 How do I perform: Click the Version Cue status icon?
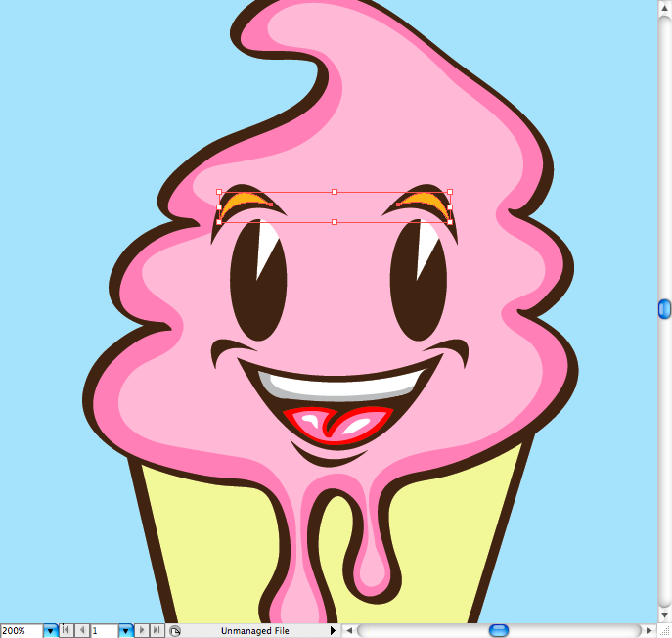click(175, 631)
